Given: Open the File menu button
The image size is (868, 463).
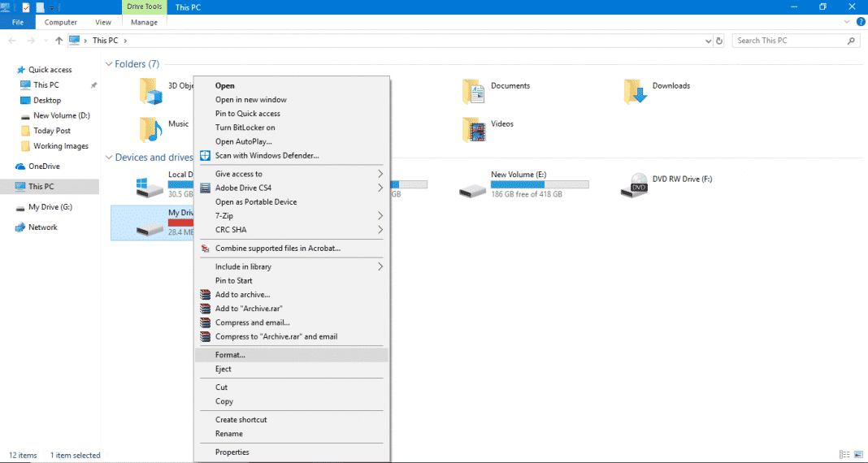Looking at the screenshot, I should click(x=17, y=22).
